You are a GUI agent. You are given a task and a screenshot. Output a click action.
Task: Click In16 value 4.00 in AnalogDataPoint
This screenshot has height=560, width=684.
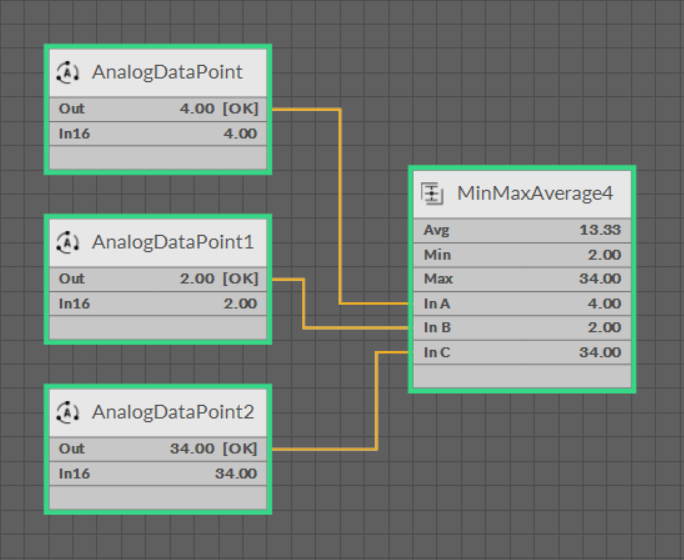point(239,133)
